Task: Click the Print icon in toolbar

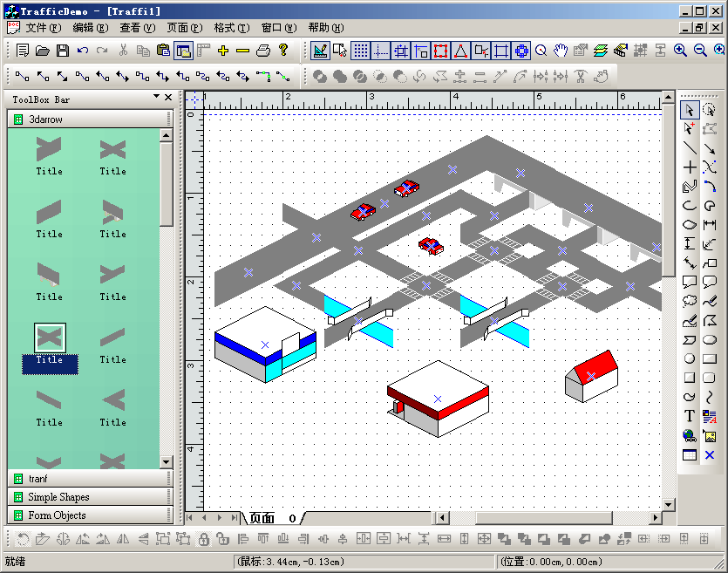Action: click(x=262, y=51)
